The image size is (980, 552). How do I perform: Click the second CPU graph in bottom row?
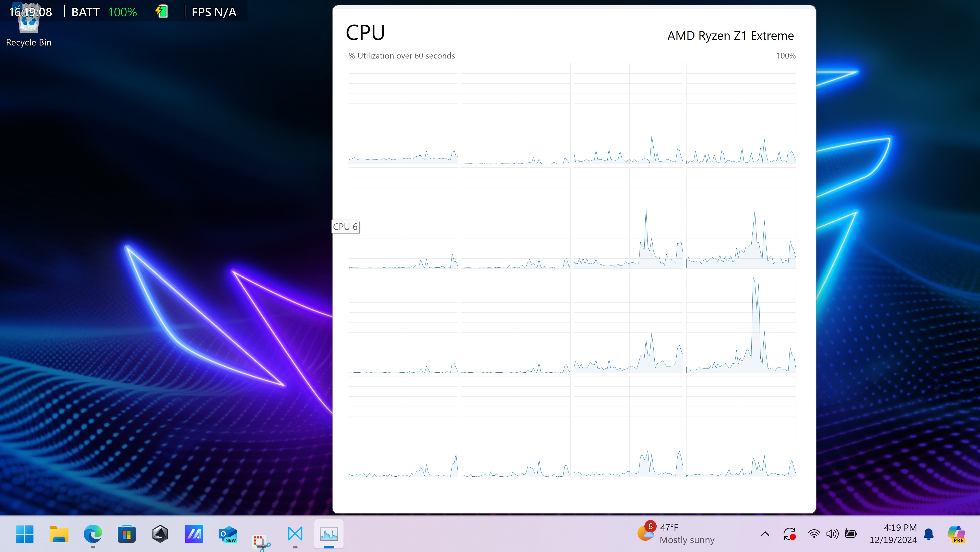pyautogui.click(x=515, y=427)
